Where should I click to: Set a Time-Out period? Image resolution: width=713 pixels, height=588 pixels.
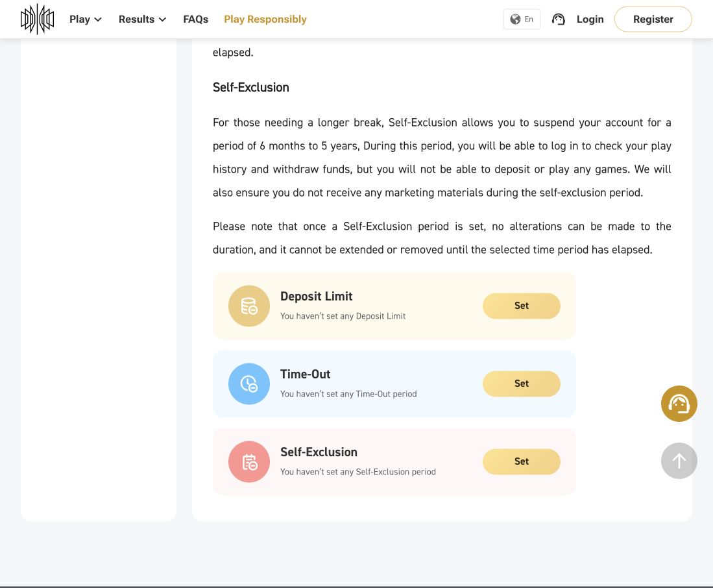[x=521, y=384]
